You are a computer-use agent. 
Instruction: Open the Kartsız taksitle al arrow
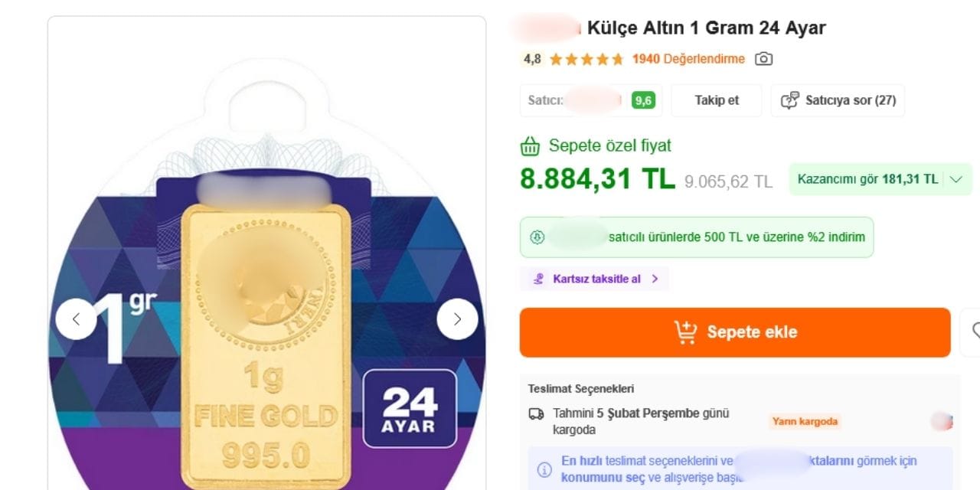(x=655, y=279)
